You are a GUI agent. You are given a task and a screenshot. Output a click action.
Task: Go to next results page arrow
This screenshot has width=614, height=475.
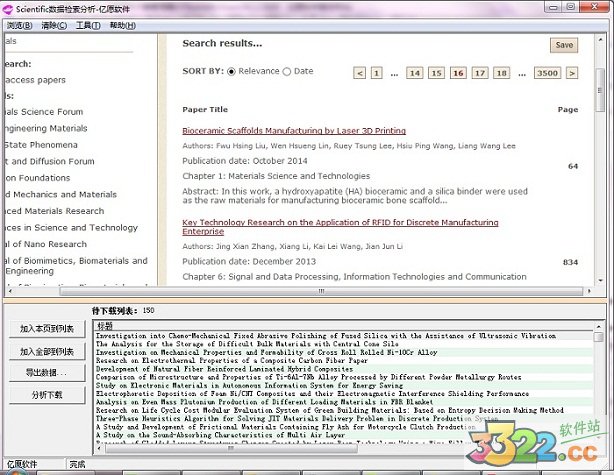pos(572,73)
